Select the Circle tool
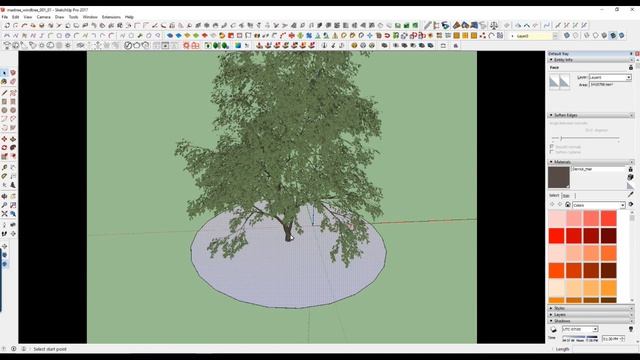Screen dimensions: 640x360 pyautogui.click(x=4, y=110)
